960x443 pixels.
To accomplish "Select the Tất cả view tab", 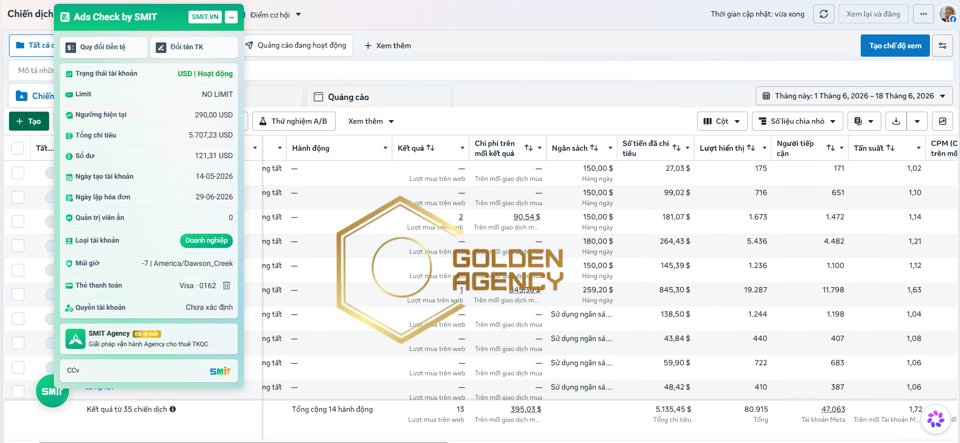I will (x=32, y=45).
